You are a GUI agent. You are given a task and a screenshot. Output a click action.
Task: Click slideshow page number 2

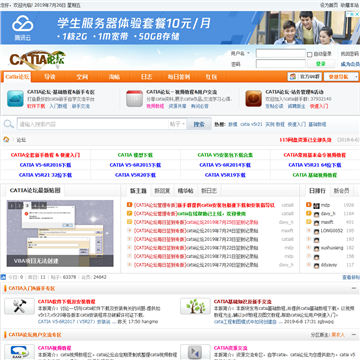pyautogui.click(x=19, y=205)
